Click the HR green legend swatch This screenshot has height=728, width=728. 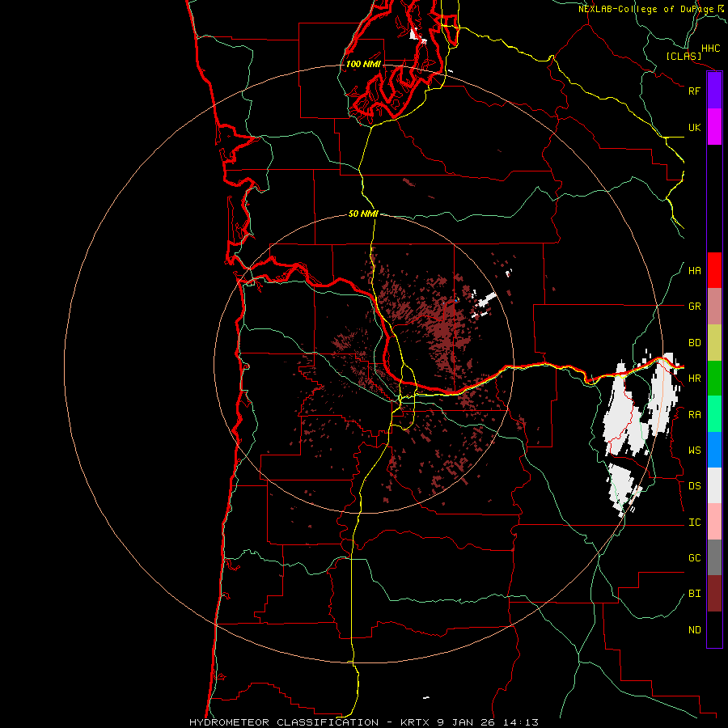[714, 379]
